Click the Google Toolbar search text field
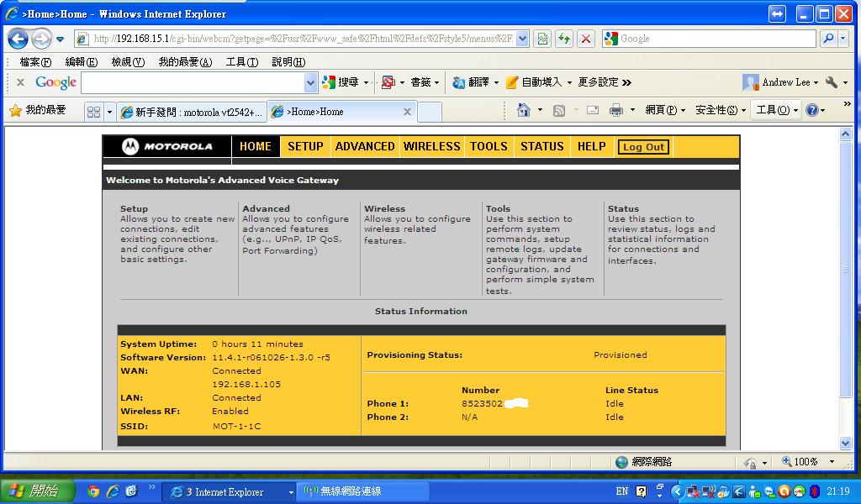Viewport: 861px width, 504px height. tap(193, 83)
